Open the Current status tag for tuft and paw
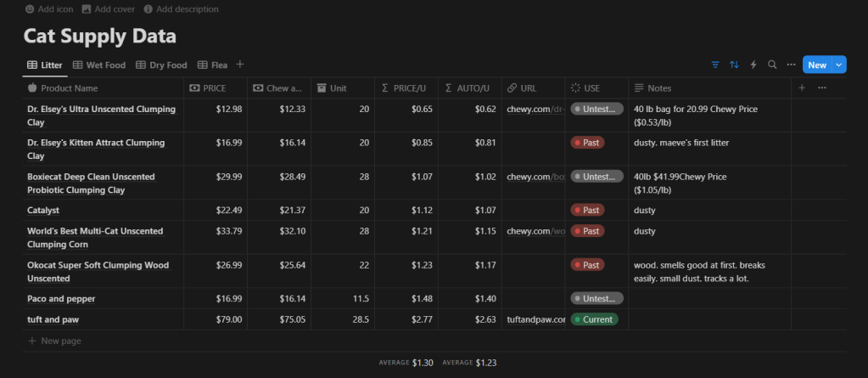The image size is (868, 378). [x=595, y=319]
